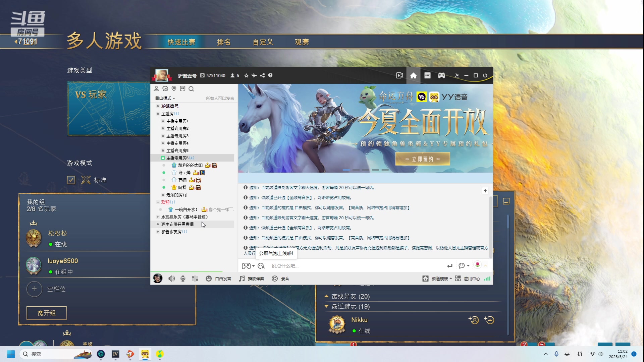Image resolution: width=644 pixels, height=362 pixels.
Task: Toggle 录音 recording button
Action: click(280, 279)
